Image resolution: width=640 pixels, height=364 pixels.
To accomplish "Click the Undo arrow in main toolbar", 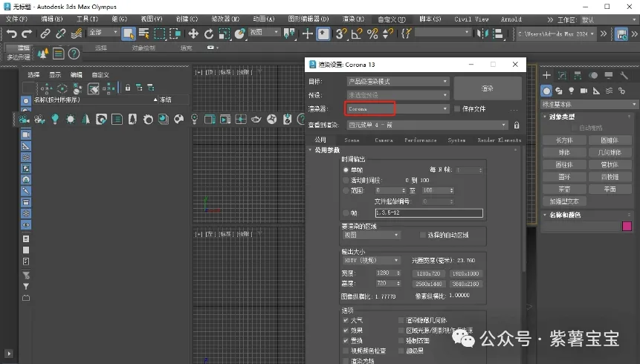I will tap(11, 33).
